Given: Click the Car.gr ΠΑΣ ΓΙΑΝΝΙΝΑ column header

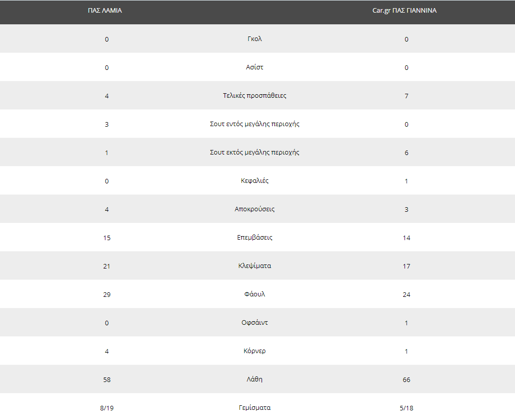Looking at the screenshot, I should tap(404, 11).
